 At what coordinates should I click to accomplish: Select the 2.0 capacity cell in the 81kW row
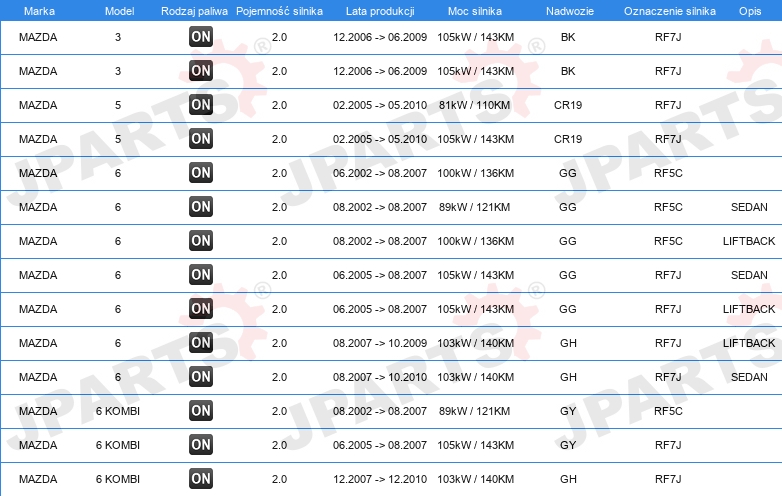coord(279,105)
